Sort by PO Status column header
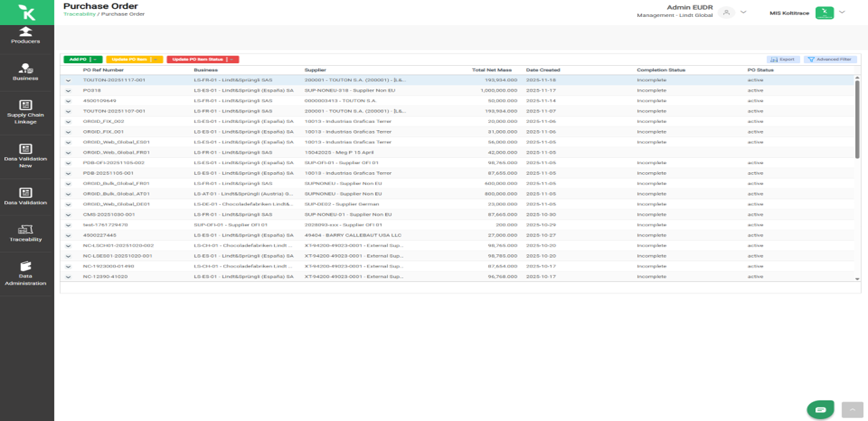This screenshot has width=868, height=421. coord(761,70)
